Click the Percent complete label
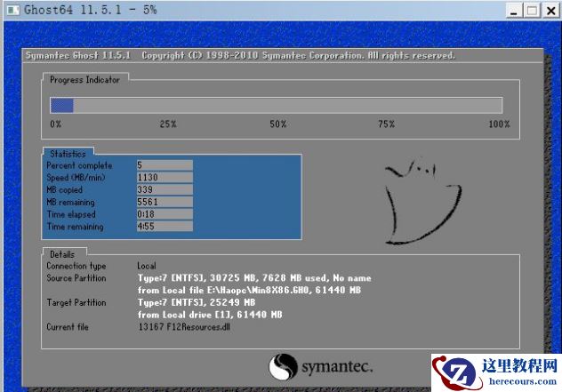 79,165
